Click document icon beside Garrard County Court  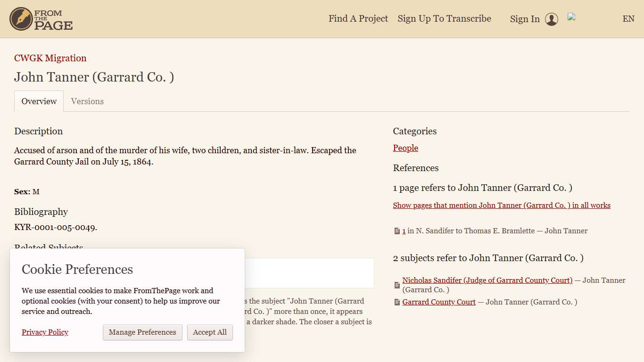coord(397,303)
